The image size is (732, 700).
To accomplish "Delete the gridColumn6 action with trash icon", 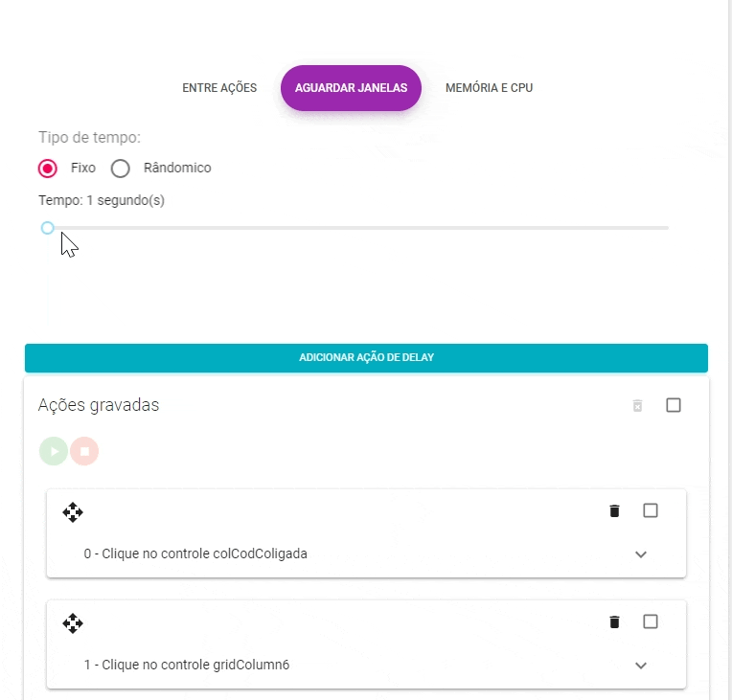I will coord(614,622).
